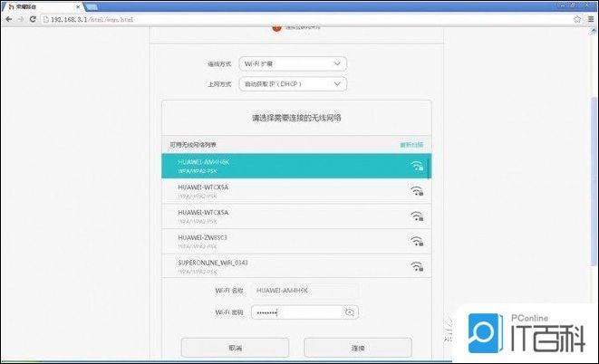This screenshot has width=599, height=364.
Task: Close the router page browser tab
Action: pyautogui.click(x=78, y=7)
